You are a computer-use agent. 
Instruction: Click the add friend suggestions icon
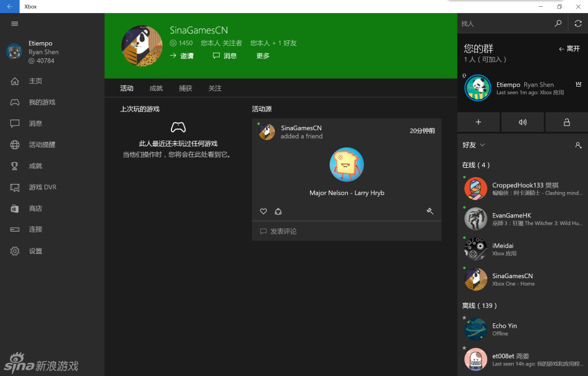[x=578, y=145]
